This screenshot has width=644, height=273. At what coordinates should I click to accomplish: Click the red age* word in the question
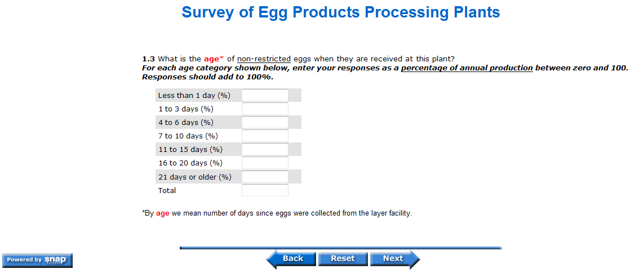(214, 59)
